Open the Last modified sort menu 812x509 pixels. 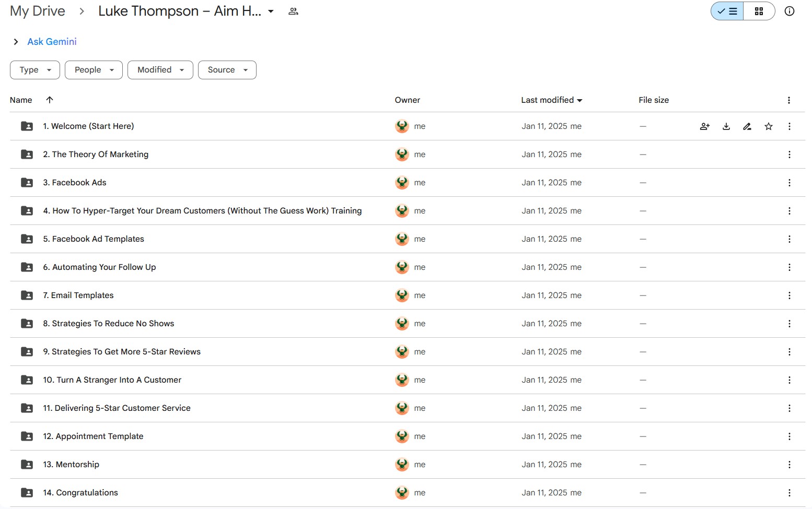click(x=551, y=100)
